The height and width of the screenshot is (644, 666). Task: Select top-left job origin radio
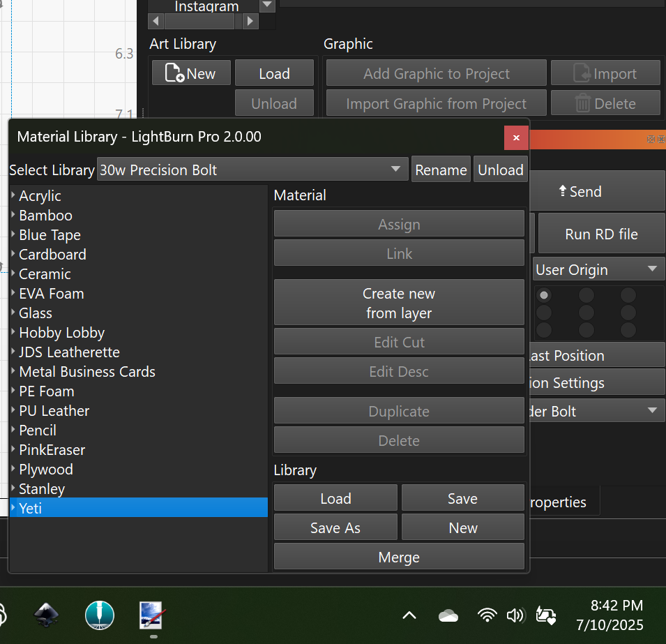click(544, 294)
